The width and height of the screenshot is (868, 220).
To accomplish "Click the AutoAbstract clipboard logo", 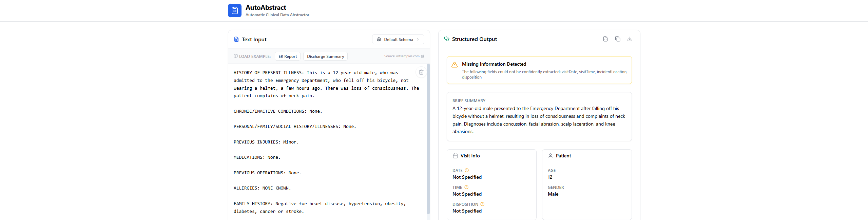I will 234,10.
